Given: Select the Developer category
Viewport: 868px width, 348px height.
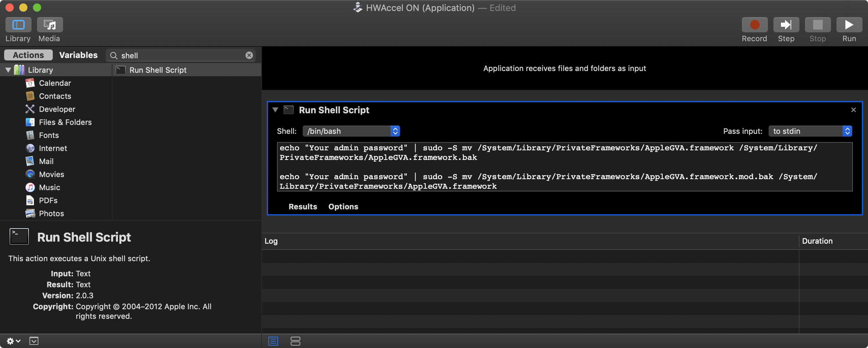Looking at the screenshot, I should (57, 109).
